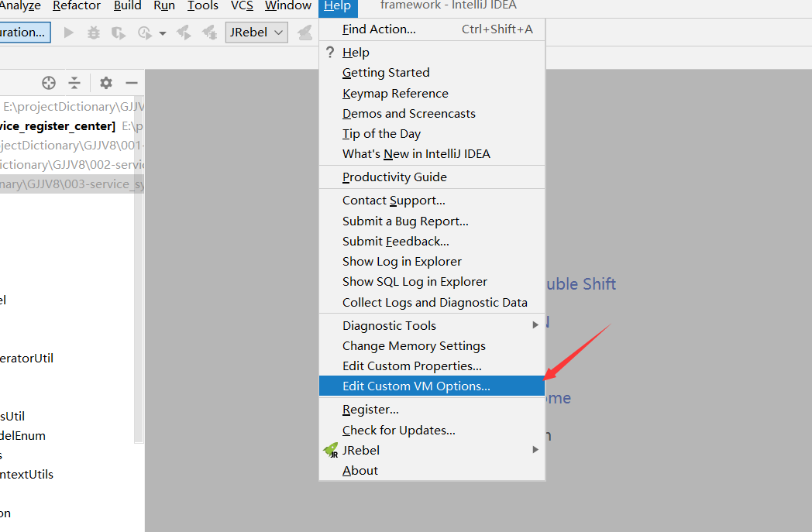Open the Analyze menu

(20, 5)
